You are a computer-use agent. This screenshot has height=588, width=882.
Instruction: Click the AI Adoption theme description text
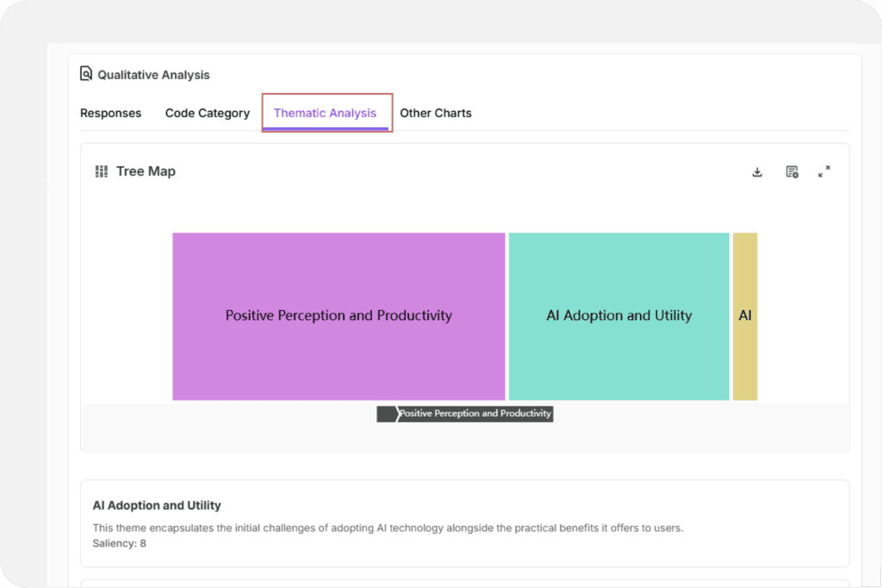(x=388, y=528)
